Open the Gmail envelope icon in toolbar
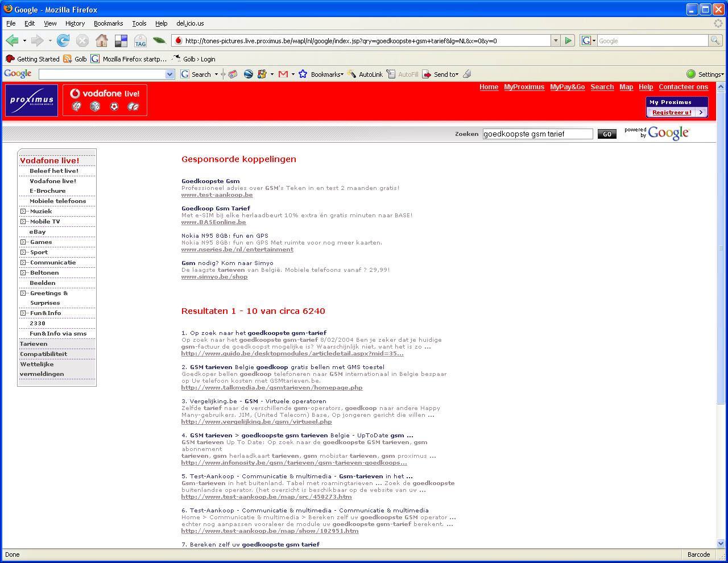This screenshot has width=728, height=563. point(283,74)
